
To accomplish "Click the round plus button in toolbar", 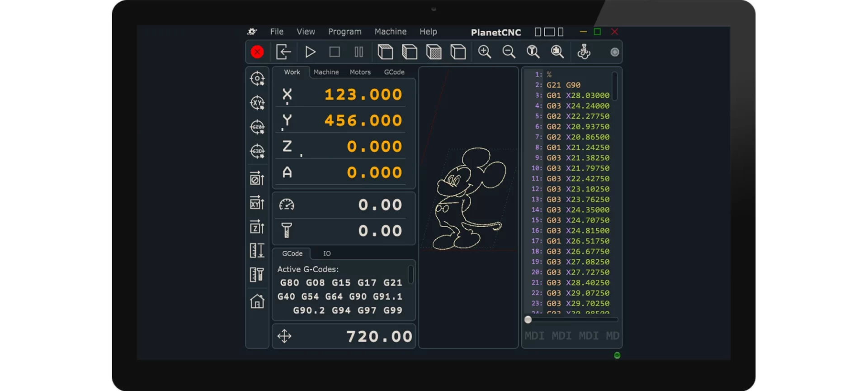I will click(615, 52).
